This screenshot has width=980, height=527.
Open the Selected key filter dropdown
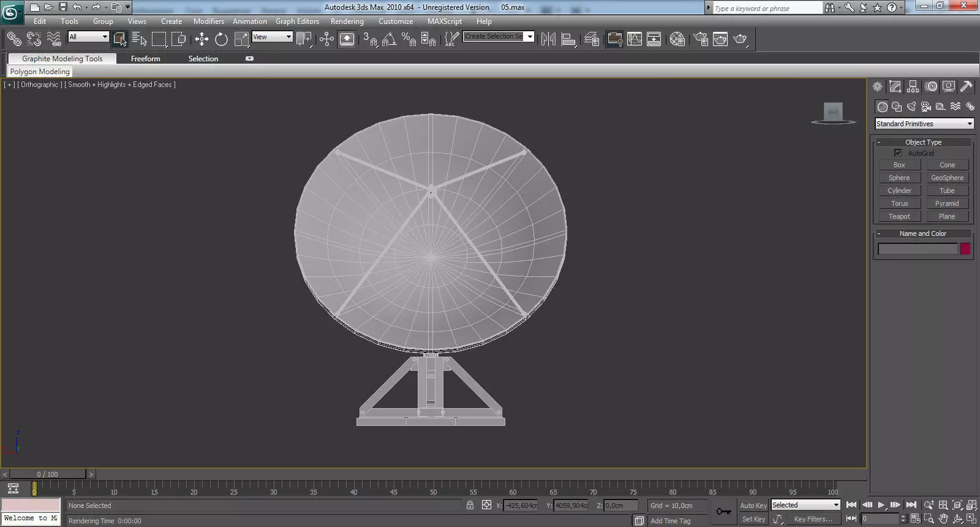point(805,505)
